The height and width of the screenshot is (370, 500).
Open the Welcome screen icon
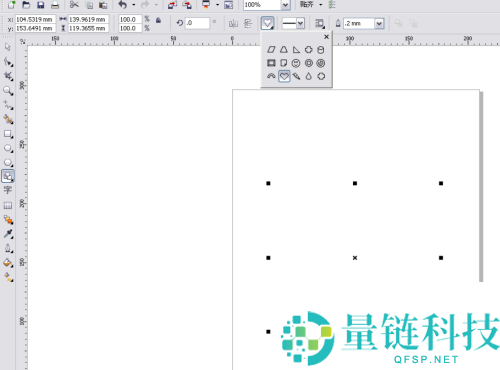[x=229, y=5]
